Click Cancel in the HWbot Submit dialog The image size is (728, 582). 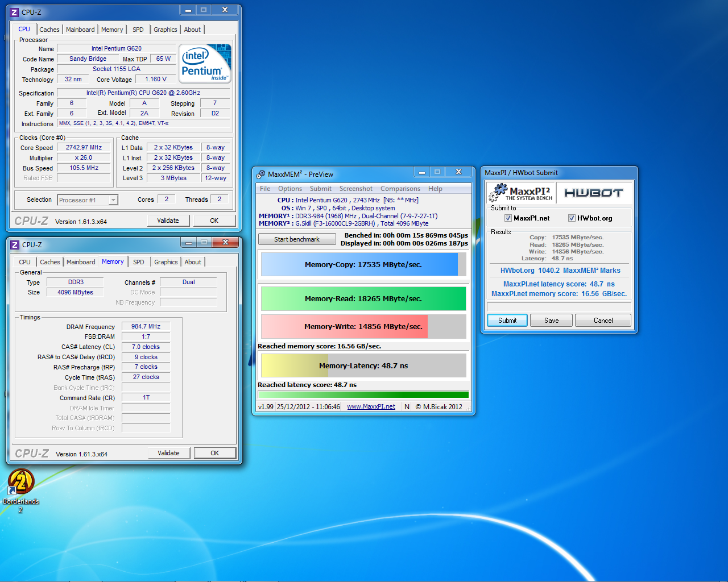603,321
